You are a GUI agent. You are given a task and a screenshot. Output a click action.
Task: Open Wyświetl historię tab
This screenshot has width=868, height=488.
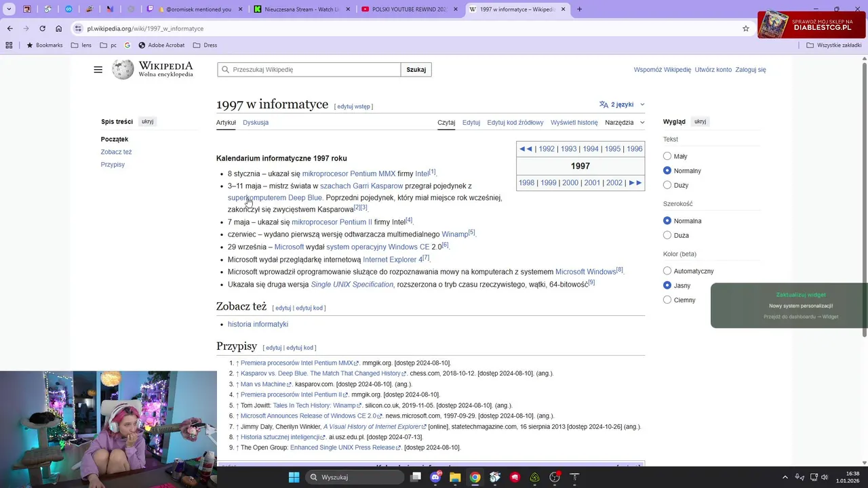[574, 123]
